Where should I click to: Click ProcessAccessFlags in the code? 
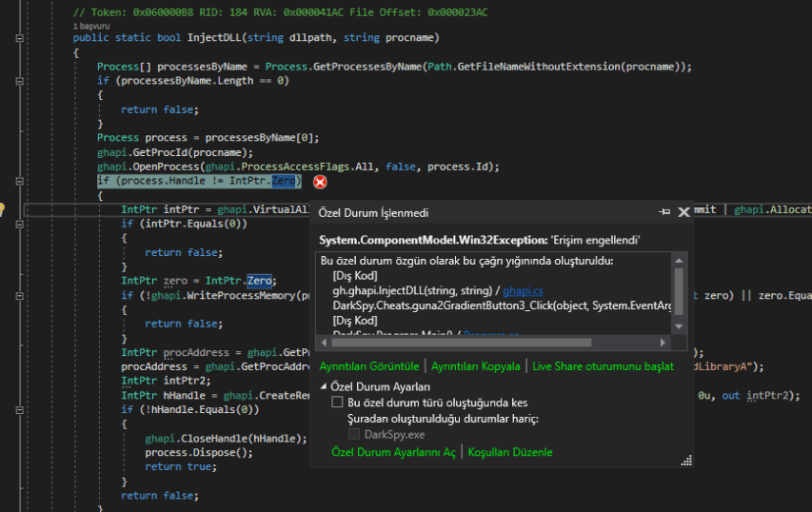295,167
